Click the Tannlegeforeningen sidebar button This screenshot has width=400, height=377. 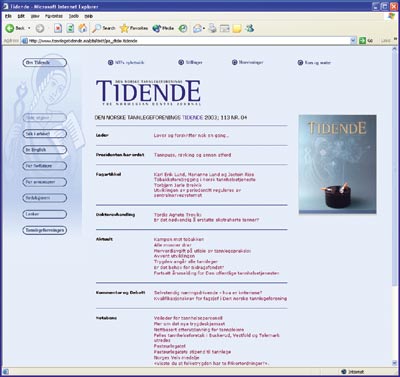(45, 230)
